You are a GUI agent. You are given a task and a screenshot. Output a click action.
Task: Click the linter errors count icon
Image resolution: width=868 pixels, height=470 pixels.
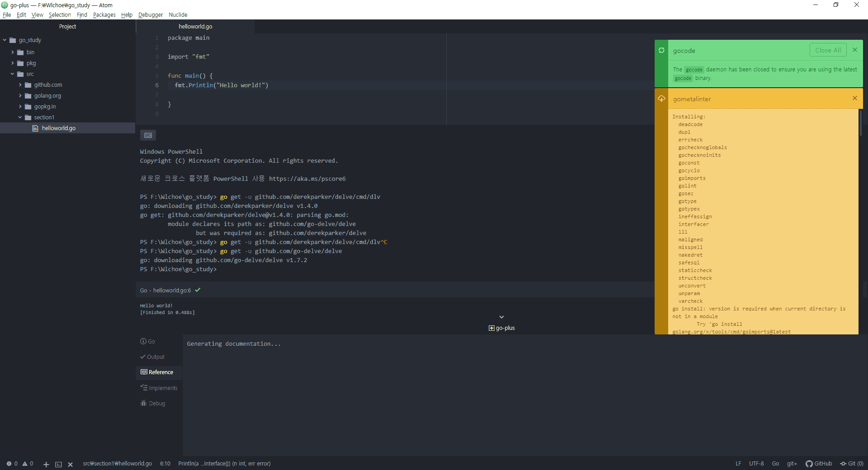pyautogui.click(x=9, y=464)
